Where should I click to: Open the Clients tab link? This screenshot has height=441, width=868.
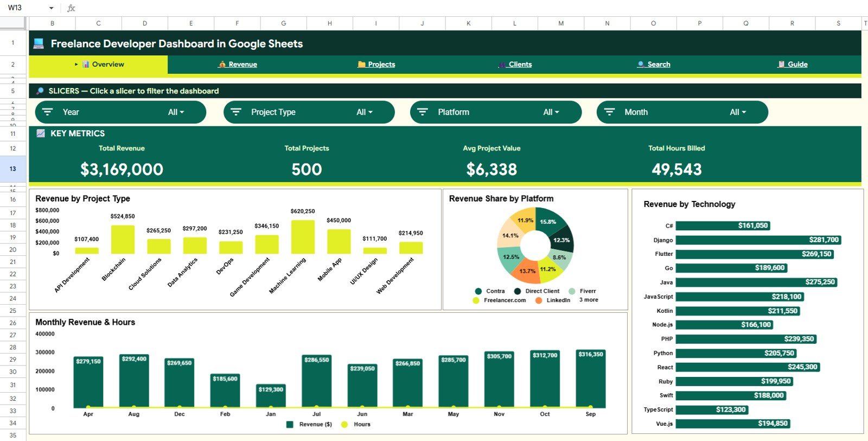point(520,64)
